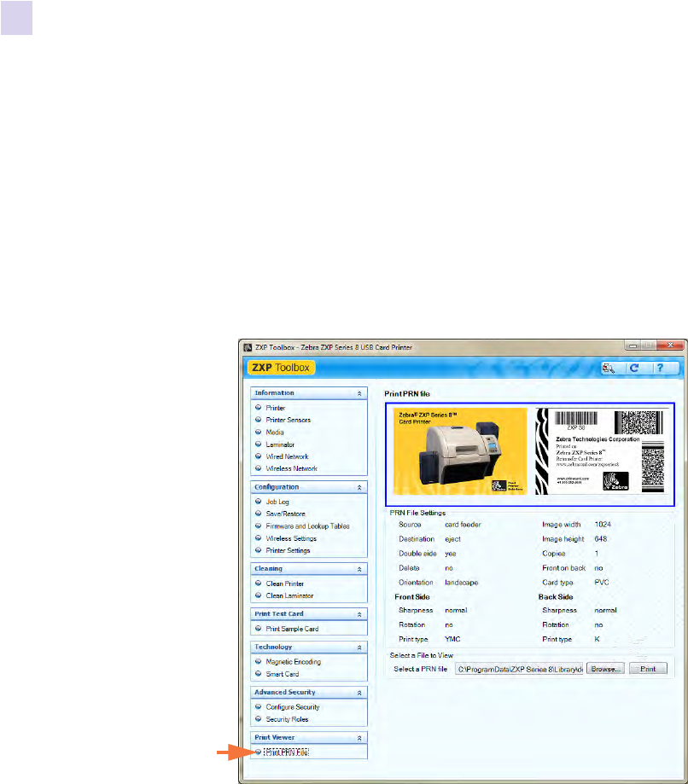Click the bullet icon next to Media
The width and height of the screenshot is (688, 784).
258,432
